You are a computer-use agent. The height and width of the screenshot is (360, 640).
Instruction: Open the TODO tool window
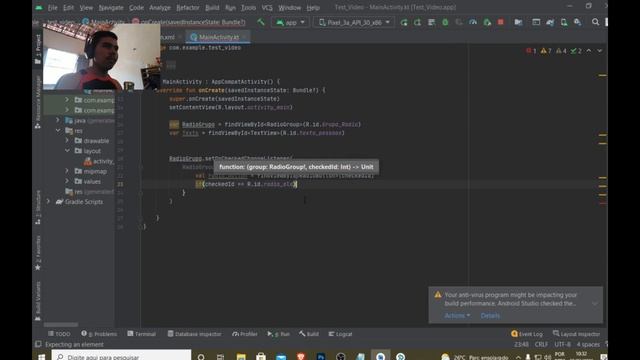point(60,334)
